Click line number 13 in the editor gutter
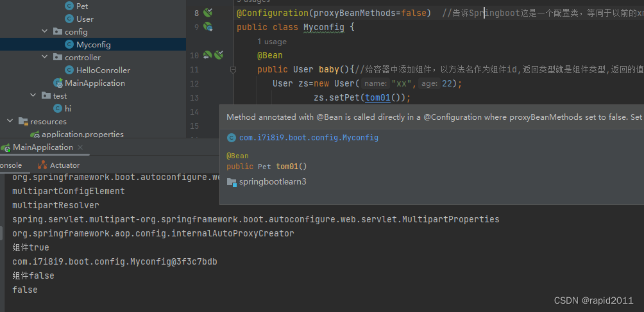Viewport: 644px width, 312px height. coord(194,97)
